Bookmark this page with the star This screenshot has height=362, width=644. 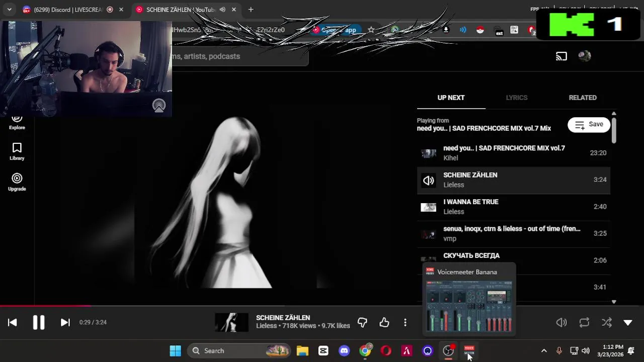pos(371,30)
